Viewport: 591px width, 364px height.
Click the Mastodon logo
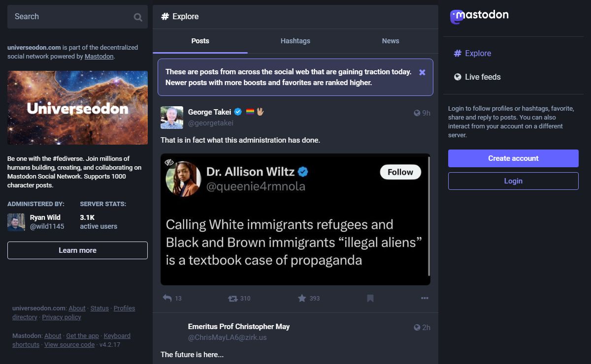click(x=479, y=16)
